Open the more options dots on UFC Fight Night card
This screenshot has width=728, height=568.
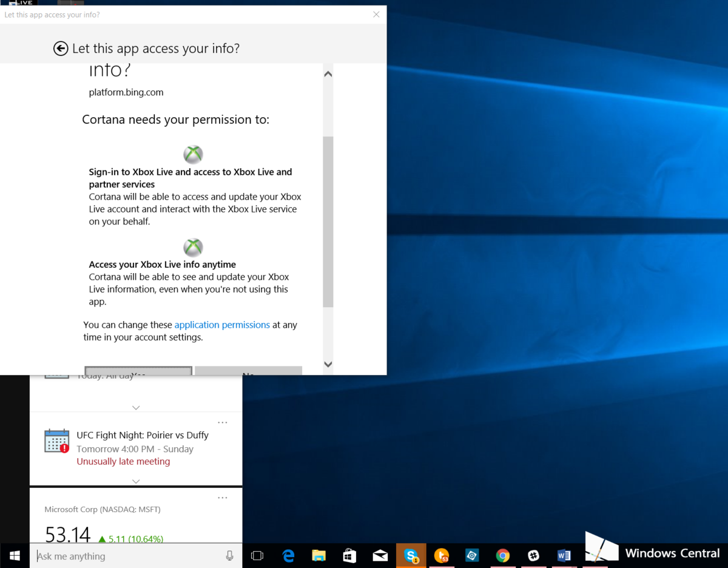223,422
